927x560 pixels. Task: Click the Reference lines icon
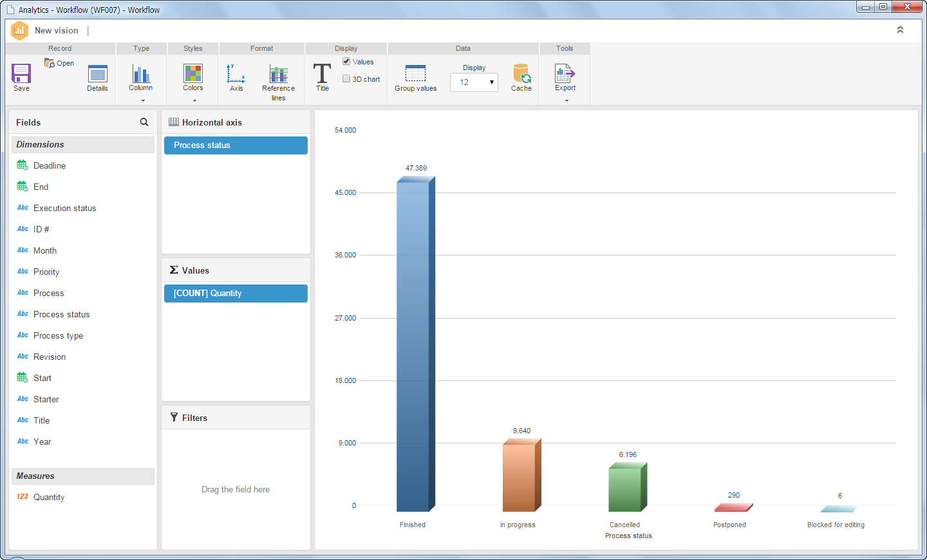[x=278, y=74]
